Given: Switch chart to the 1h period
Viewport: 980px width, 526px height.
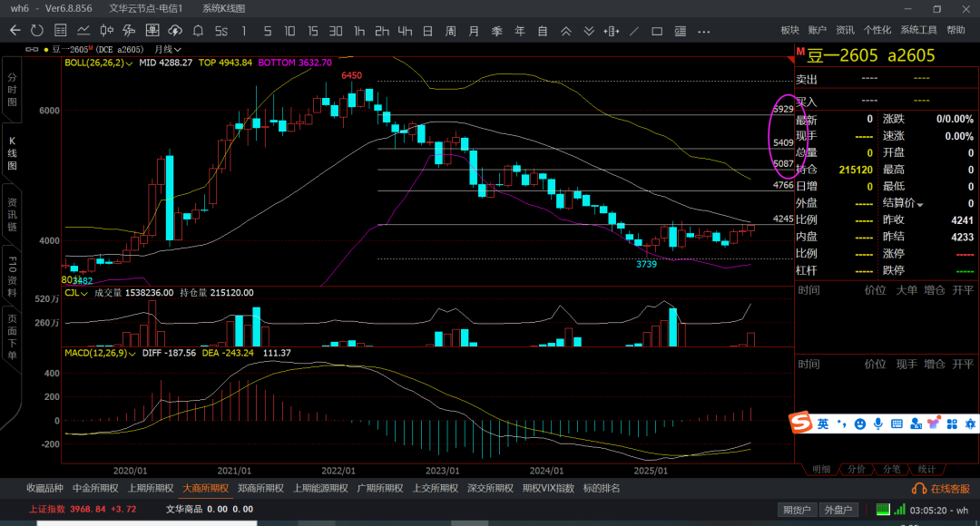Looking at the screenshot, I should click(x=359, y=31).
